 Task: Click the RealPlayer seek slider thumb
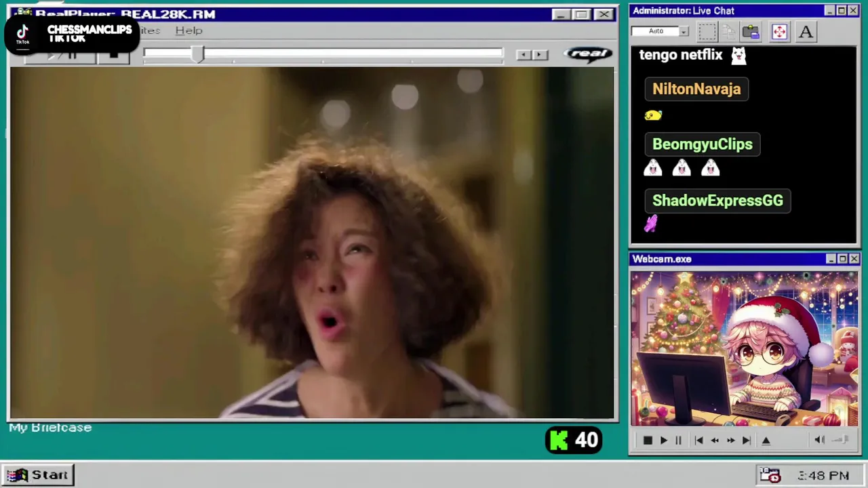pos(197,55)
